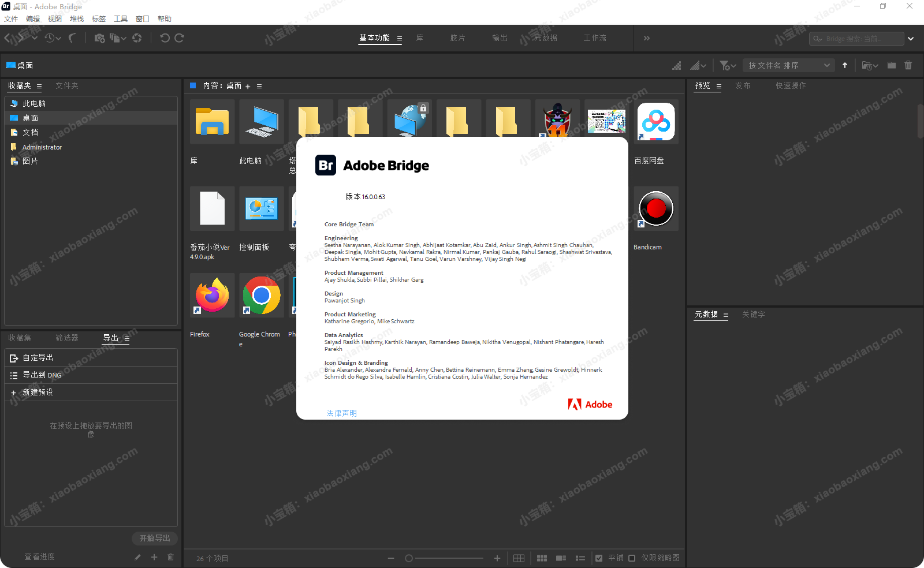Click the thumbnail size slider handle
The image size is (924, 568).
(409, 558)
